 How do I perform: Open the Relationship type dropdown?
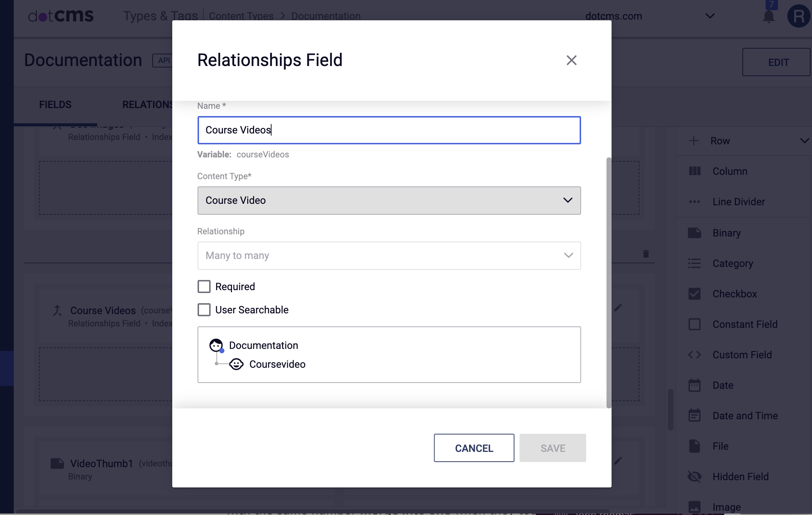coord(389,255)
